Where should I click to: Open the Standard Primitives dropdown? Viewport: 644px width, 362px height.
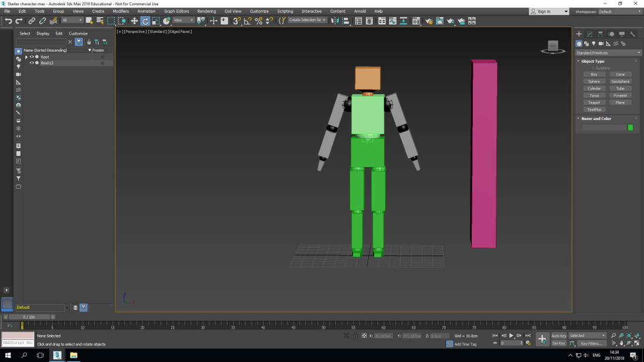(x=608, y=52)
